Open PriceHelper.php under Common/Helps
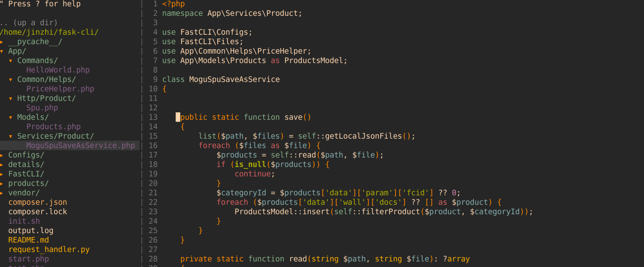The width and height of the screenshot is (644, 267). click(x=60, y=89)
